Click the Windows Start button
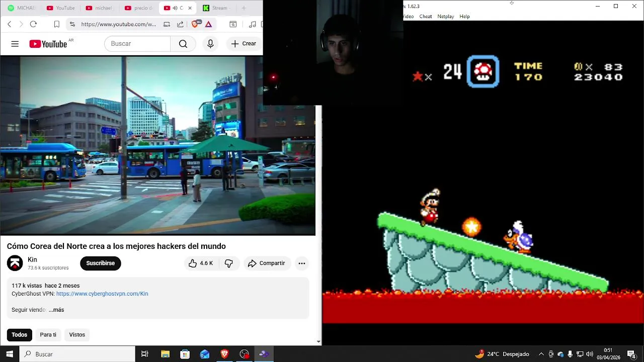This screenshot has width=644, height=362. [x=10, y=354]
